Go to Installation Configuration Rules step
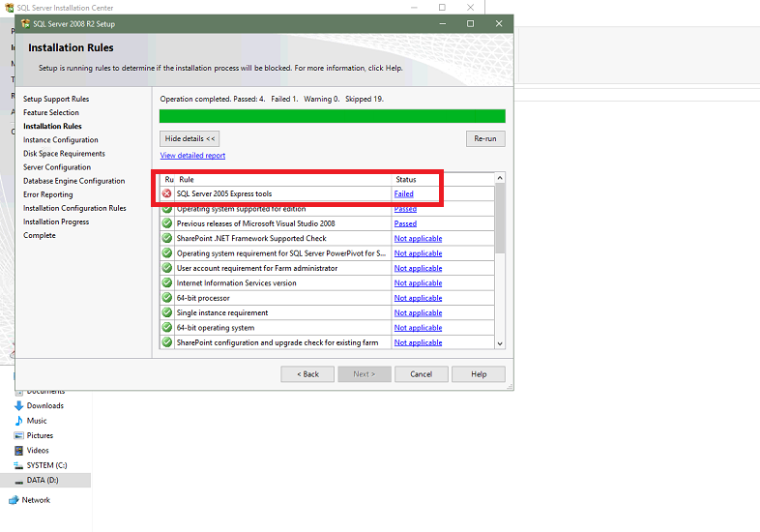 pos(74,208)
